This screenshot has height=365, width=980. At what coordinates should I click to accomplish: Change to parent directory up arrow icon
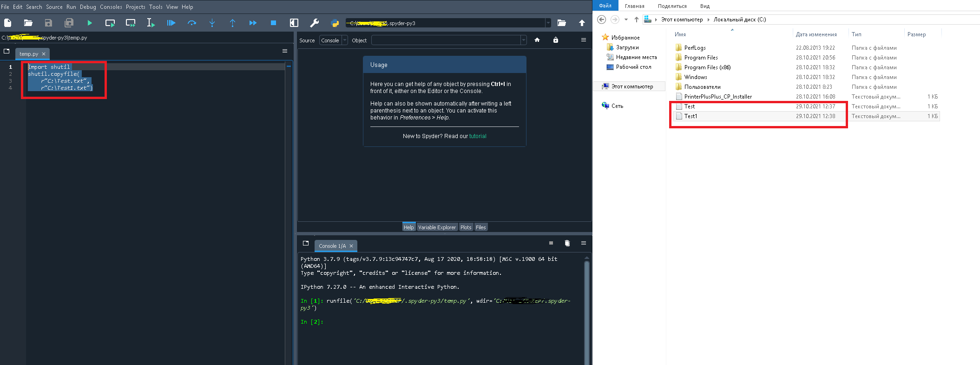coord(582,23)
